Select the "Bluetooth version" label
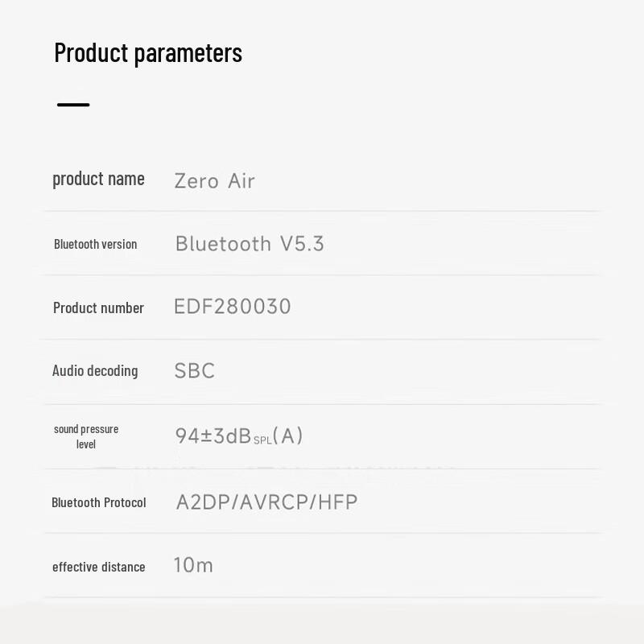The height and width of the screenshot is (644, 644). (x=95, y=244)
